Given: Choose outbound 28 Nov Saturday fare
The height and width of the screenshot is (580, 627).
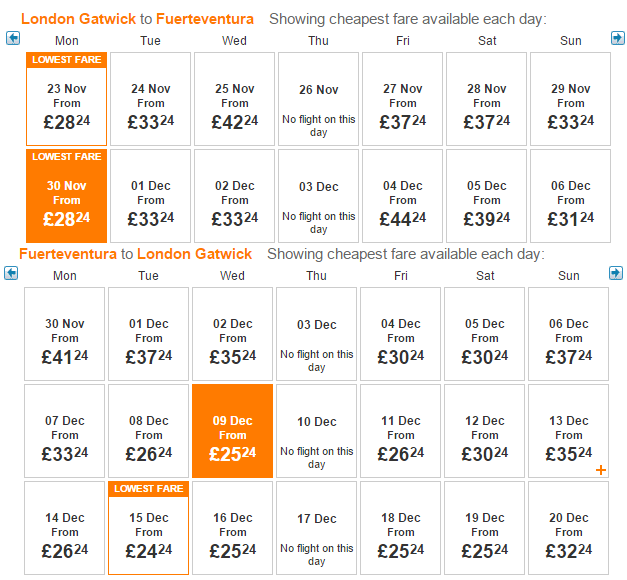Looking at the screenshot, I should click(486, 99).
